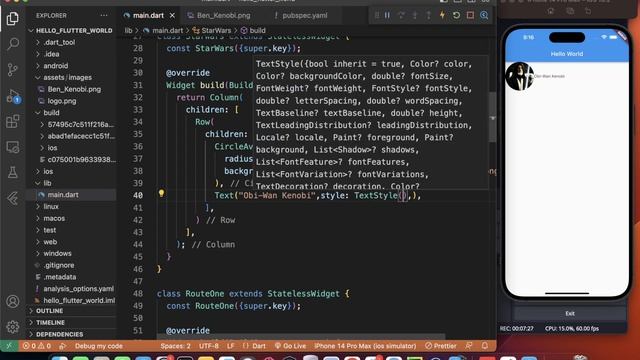Trigger Flutter Hot Reload lightning icon
Image resolution: width=640 pixels, height=360 pixels.
point(442,15)
